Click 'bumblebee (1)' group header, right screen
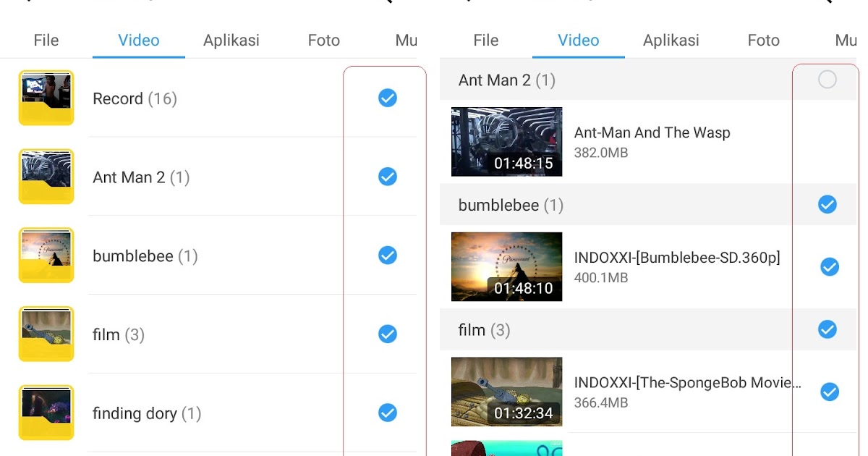 click(511, 206)
